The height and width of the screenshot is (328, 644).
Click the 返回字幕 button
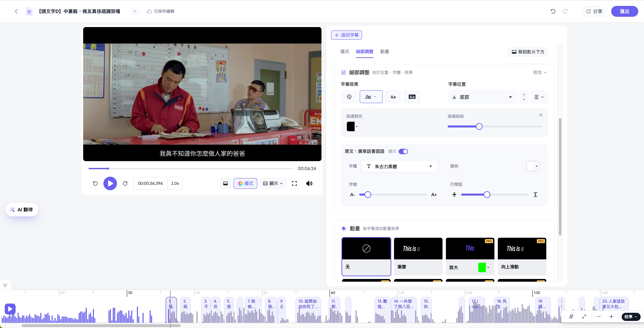pyautogui.click(x=346, y=35)
